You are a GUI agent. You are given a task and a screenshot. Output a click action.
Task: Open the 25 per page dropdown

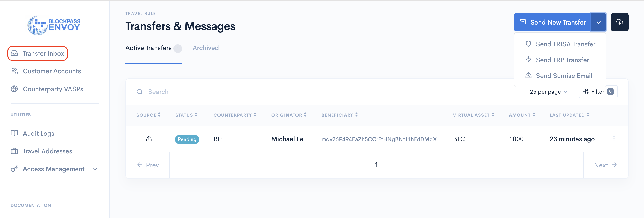click(x=548, y=92)
